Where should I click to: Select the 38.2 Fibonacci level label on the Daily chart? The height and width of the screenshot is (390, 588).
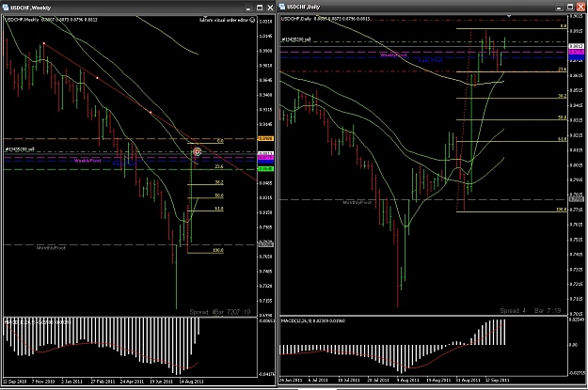point(562,96)
